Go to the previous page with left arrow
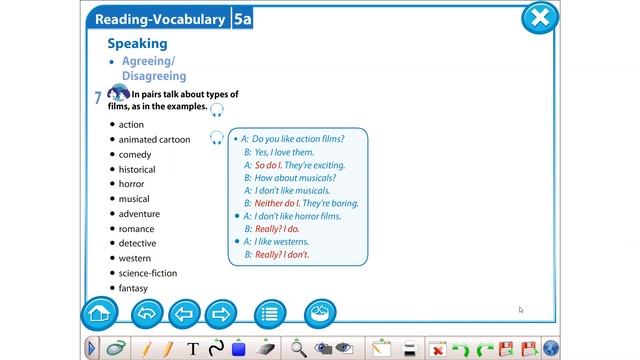The width and height of the screenshot is (640, 360). 184,314
